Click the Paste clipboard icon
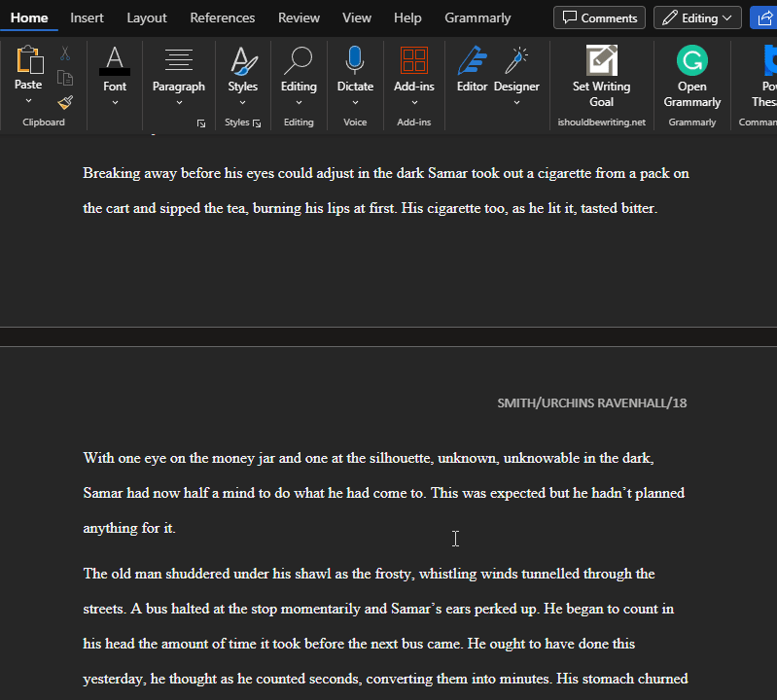This screenshot has height=700, width=777. (29, 60)
